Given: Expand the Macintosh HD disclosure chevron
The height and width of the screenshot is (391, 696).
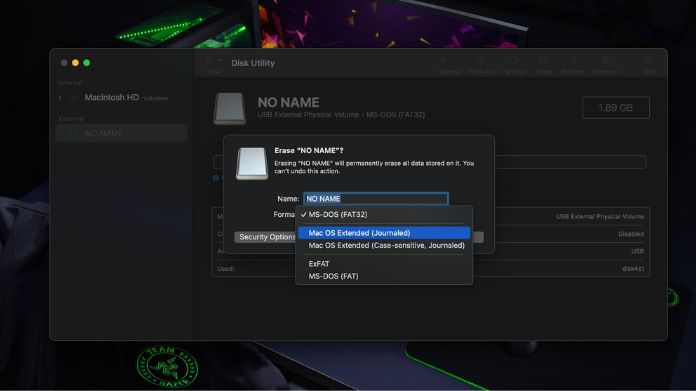Looking at the screenshot, I should [x=60, y=98].
